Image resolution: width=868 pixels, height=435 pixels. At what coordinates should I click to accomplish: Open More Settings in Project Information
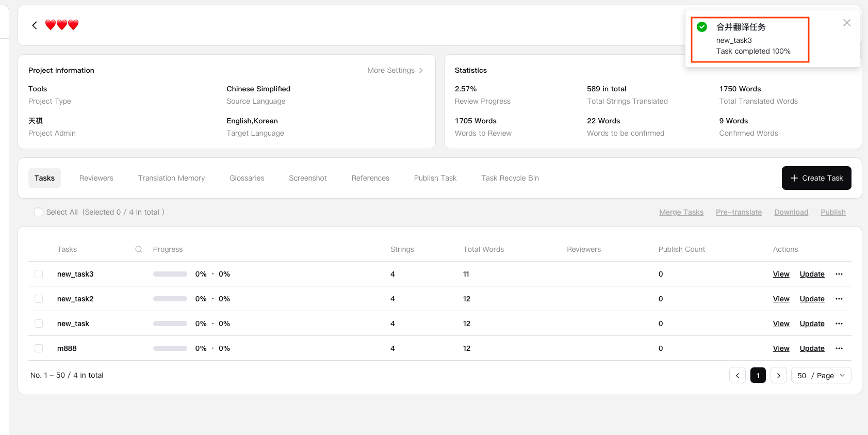[x=395, y=70]
